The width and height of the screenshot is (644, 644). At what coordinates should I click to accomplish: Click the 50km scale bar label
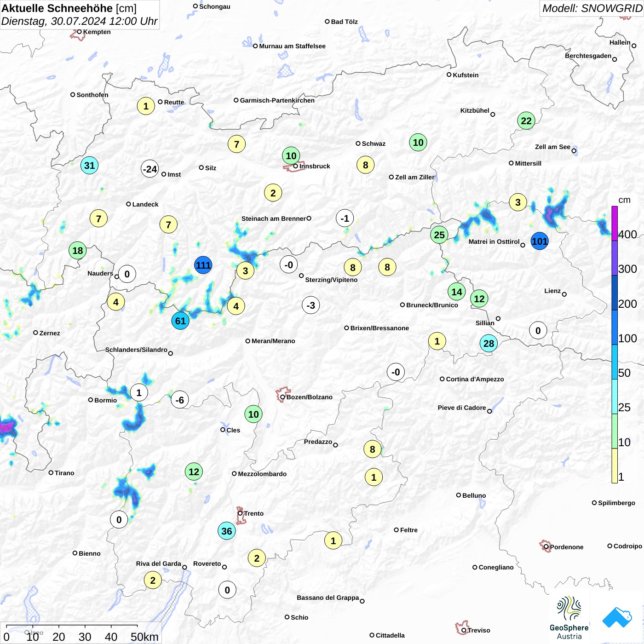pos(144,637)
